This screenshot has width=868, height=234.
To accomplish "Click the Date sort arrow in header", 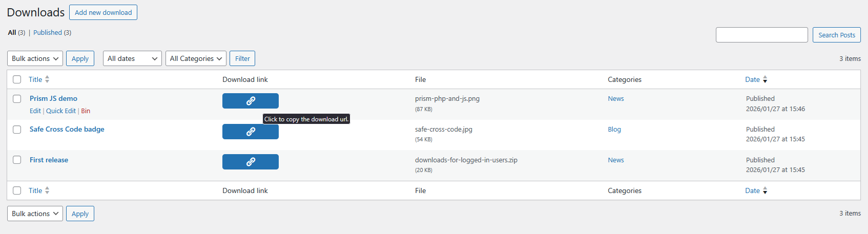I will (x=765, y=79).
